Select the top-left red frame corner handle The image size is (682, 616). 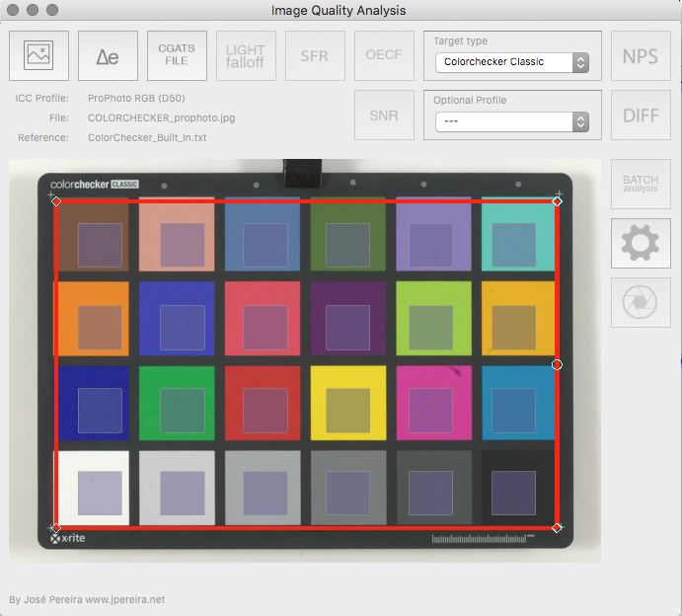point(56,201)
